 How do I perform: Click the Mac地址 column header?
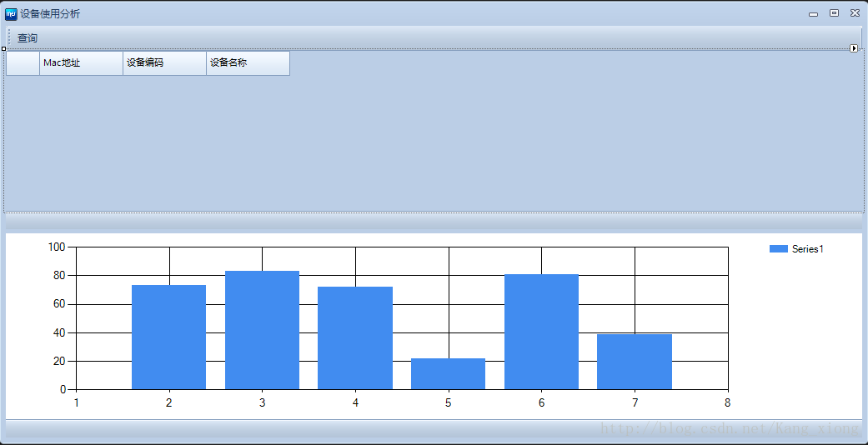tap(82, 63)
